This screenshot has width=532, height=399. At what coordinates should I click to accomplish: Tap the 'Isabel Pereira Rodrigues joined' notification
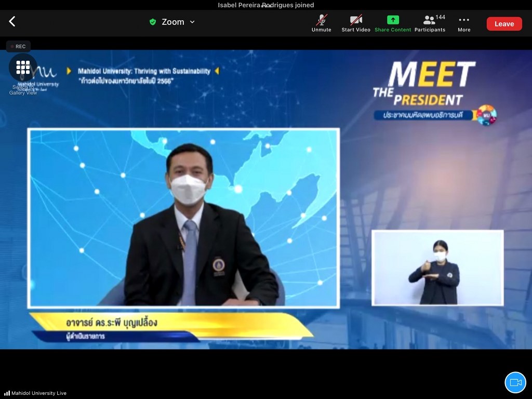(x=265, y=5)
